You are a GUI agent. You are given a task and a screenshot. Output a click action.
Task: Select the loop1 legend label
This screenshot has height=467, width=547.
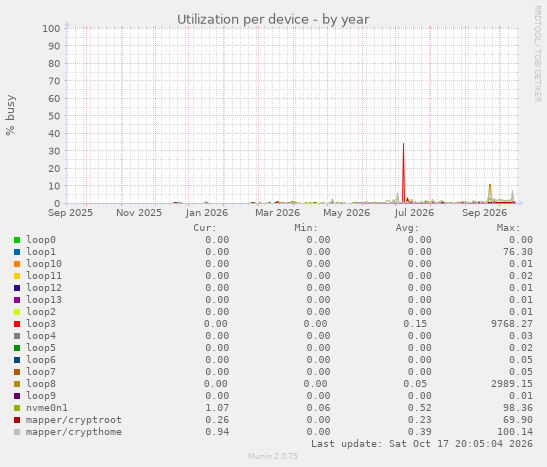pos(41,251)
